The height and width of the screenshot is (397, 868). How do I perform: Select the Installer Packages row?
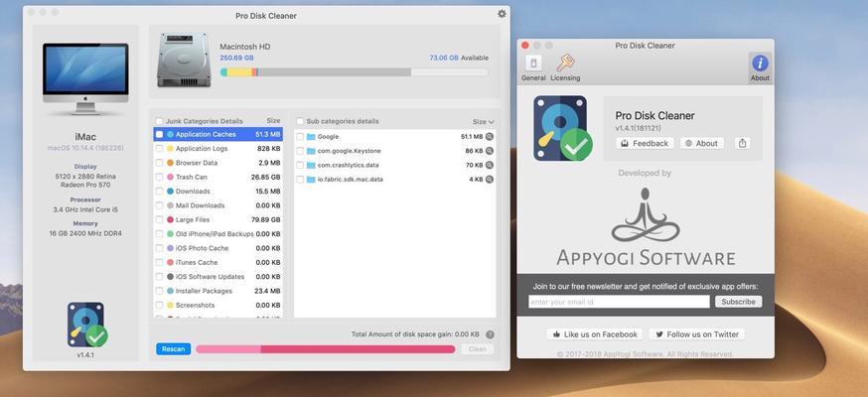tap(218, 291)
